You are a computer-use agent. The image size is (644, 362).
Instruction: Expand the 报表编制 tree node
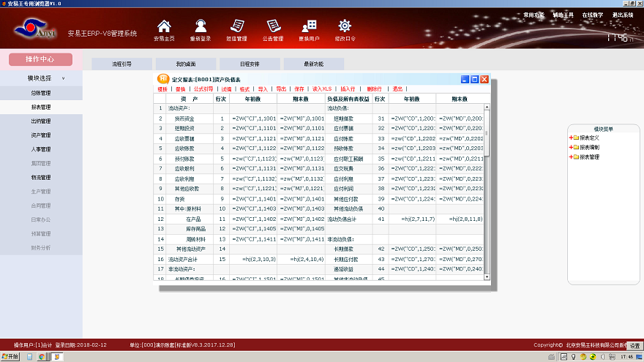click(x=571, y=147)
